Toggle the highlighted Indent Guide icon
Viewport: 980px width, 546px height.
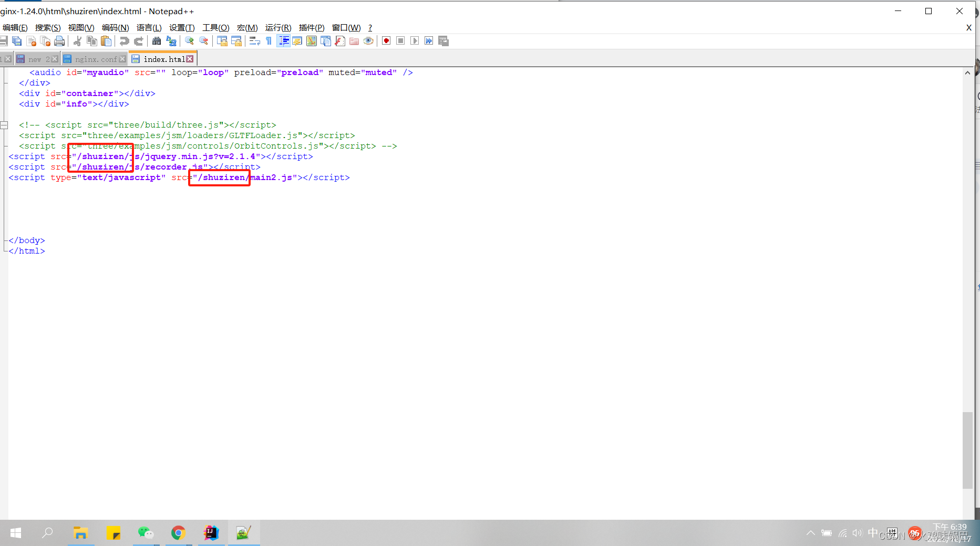click(284, 41)
